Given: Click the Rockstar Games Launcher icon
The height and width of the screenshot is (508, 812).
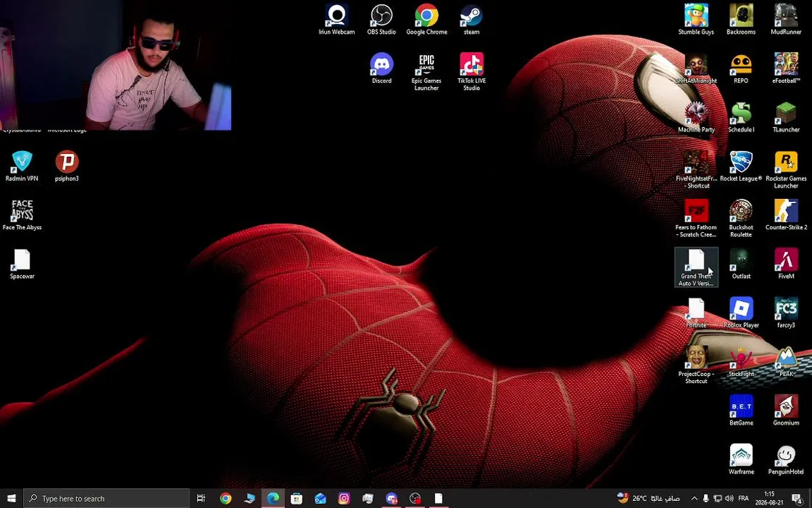Looking at the screenshot, I should 786,169.
